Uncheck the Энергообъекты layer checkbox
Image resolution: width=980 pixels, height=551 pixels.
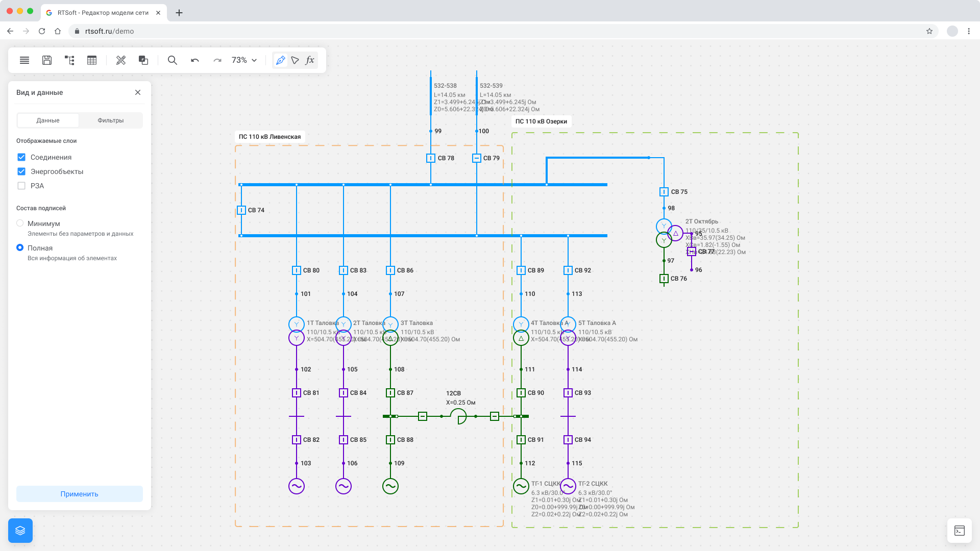(x=21, y=171)
